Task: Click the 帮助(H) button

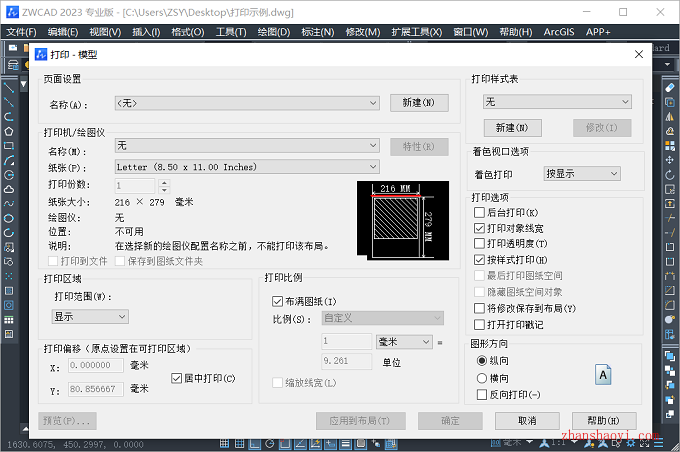Action: 604,421
